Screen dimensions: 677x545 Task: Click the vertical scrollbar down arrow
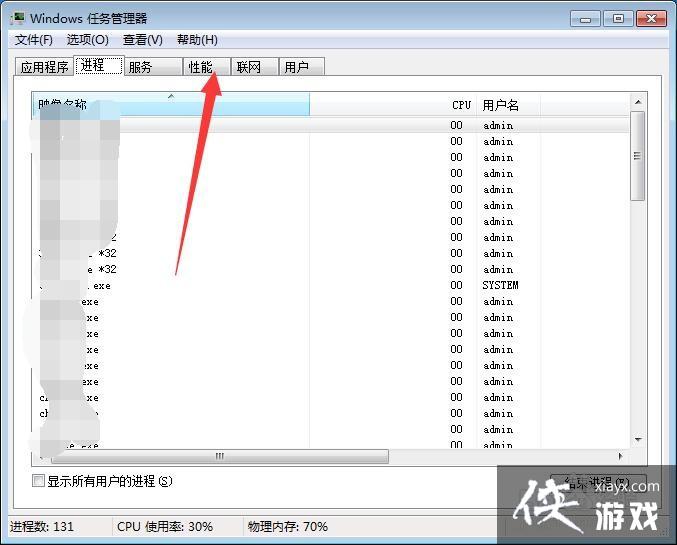point(638,440)
